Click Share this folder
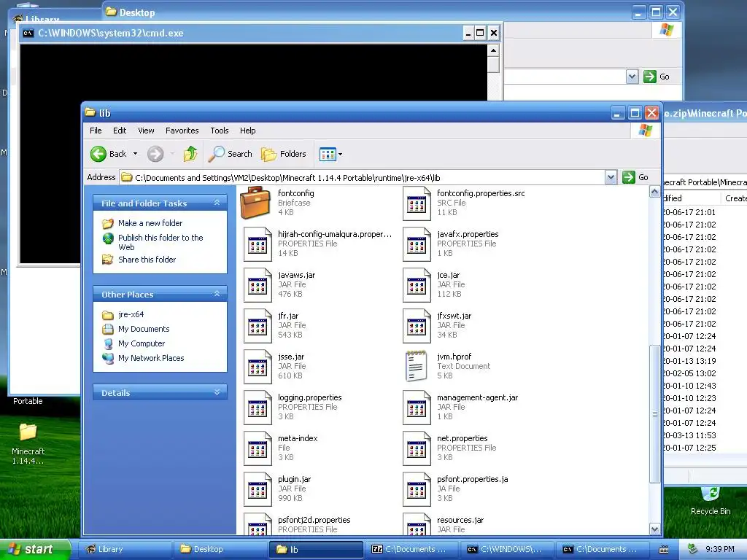The height and width of the screenshot is (560, 747). [147, 260]
